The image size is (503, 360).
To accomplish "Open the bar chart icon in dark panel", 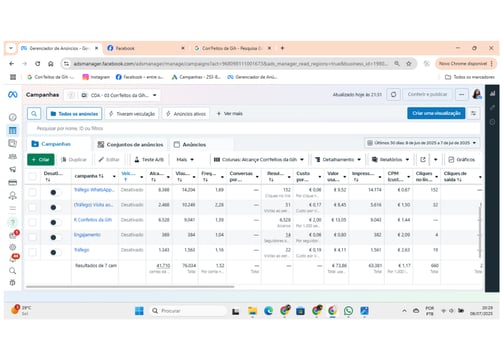I will click(x=492, y=93).
